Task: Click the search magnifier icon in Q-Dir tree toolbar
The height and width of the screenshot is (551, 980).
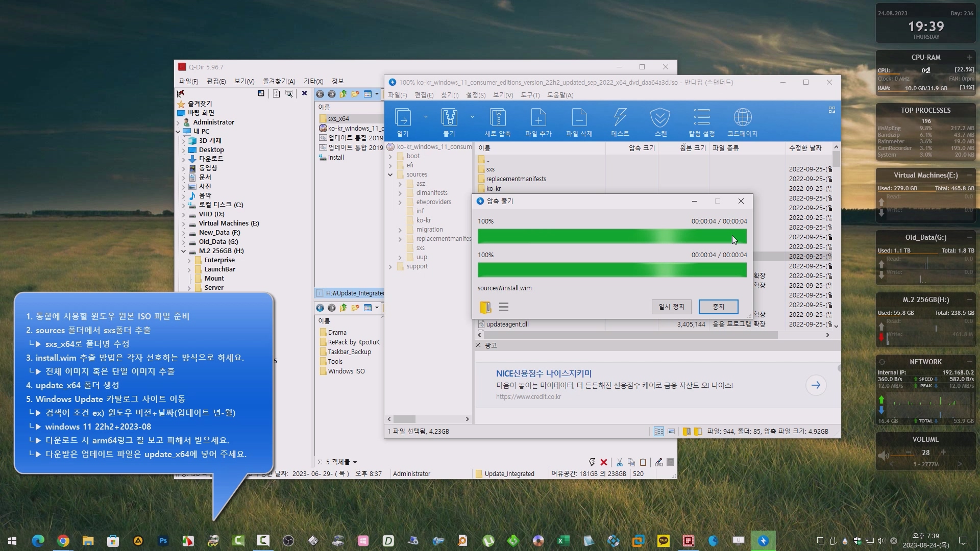Action: [x=289, y=93]
